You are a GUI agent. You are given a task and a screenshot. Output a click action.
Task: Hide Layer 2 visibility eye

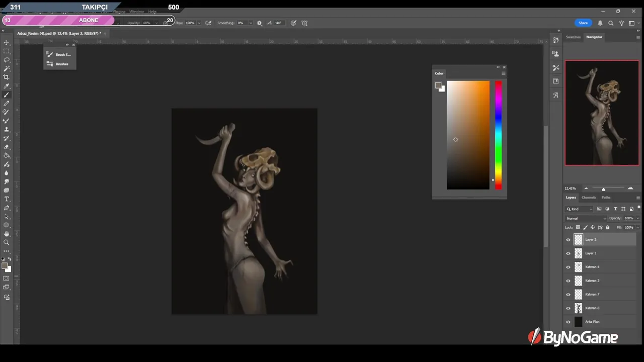click(x=569, y=240)
